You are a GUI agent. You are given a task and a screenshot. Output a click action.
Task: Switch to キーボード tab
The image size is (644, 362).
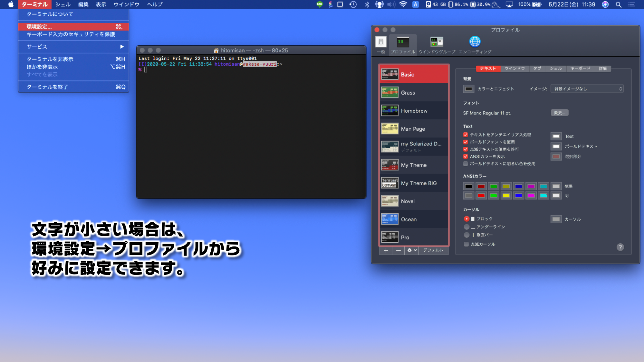[580, 69]
